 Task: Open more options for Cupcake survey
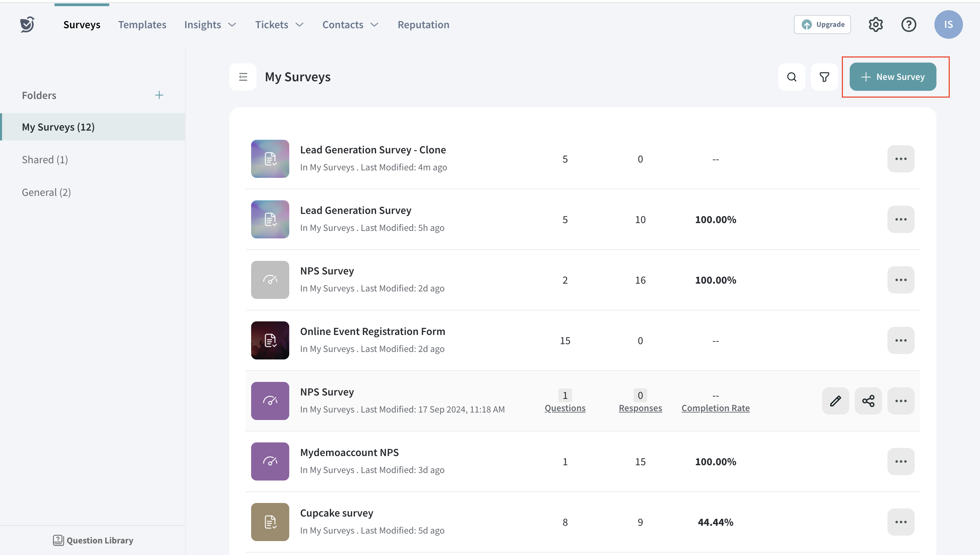pos(901,522)
